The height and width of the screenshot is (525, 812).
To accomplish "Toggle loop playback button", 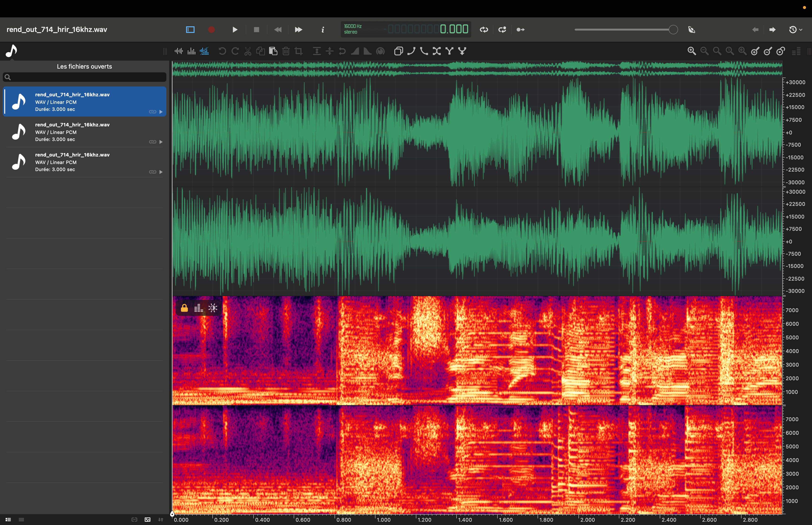I will 484,30.
